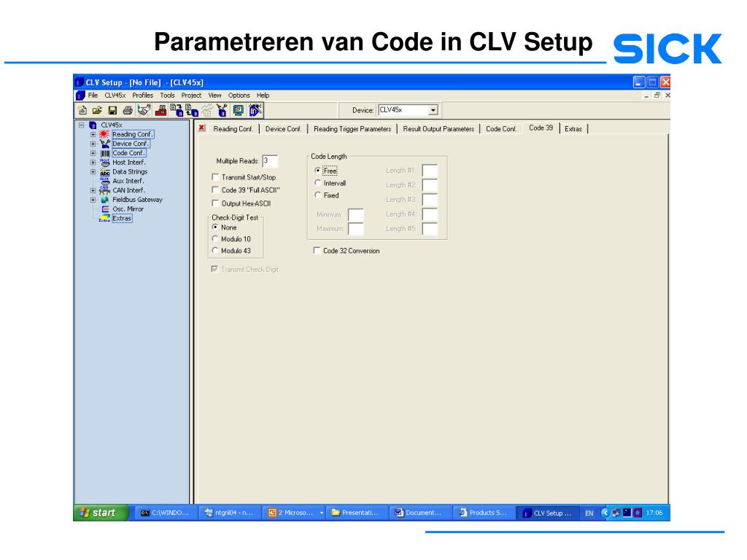This screenshot has width=747, height=560.
Task: Expand the Host Interf. tree node
Action: pos(93,163)
